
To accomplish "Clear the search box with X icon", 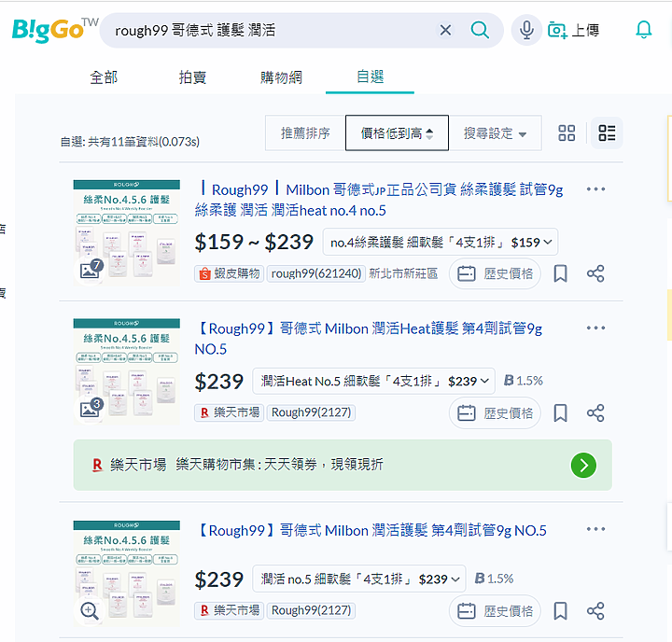I will (445, 30).
